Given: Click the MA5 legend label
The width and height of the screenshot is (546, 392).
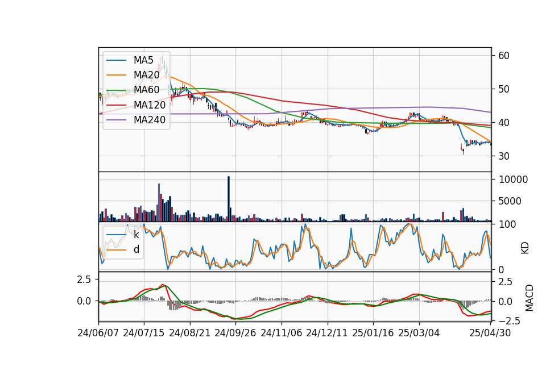Looking at the screenshot, I should click(143, 60).
